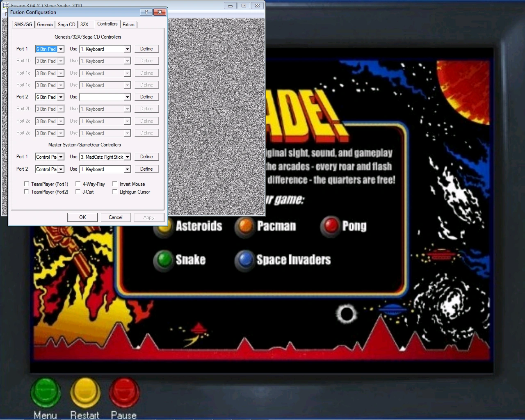The width and height of the screenshot is (525, 420).
Task: Click Define for Genesis Port 2
Action: pos(146,97)
